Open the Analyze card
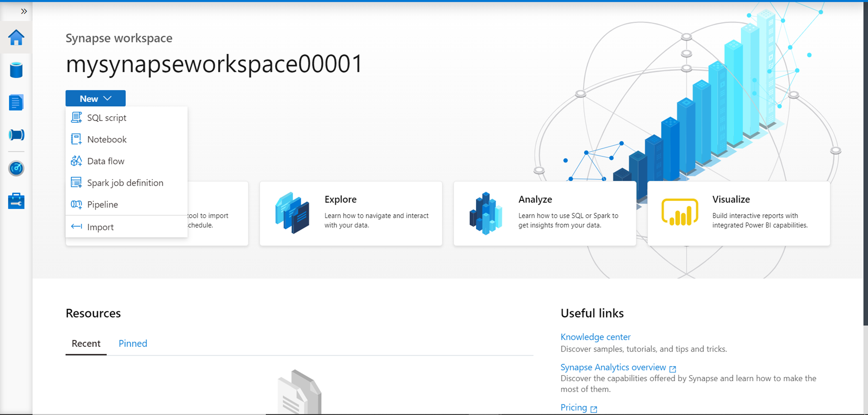This screenshot has height=415, width=868. tap(545, 213)
